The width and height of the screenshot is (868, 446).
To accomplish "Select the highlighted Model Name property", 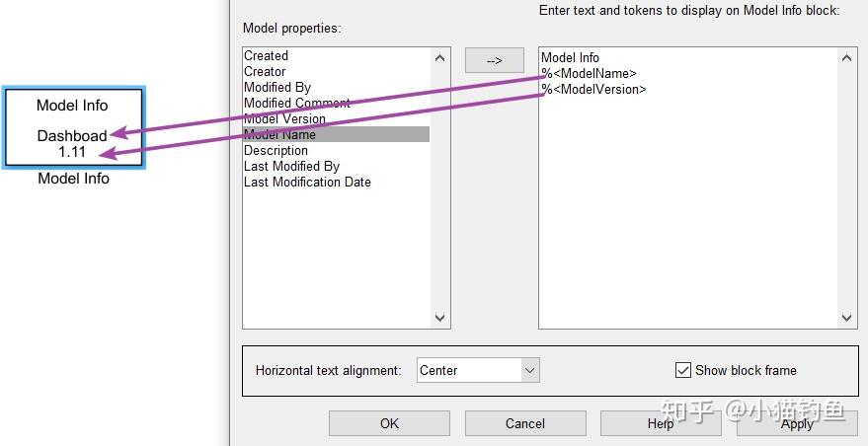I will point(280,135).
